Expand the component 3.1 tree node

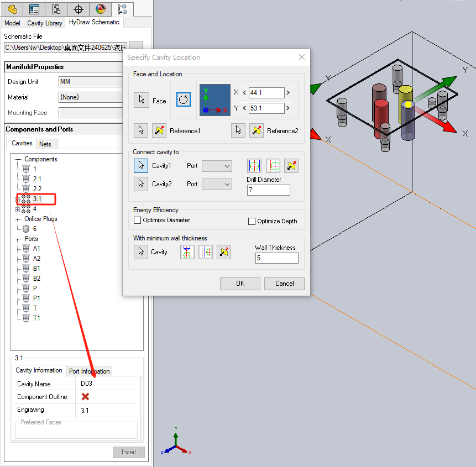pyautogui.click(x=17, y=200)
